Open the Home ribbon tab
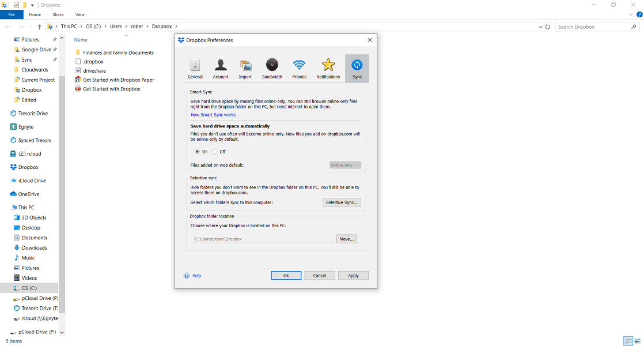The image size is (644, 346). click(x=35, y=15)
